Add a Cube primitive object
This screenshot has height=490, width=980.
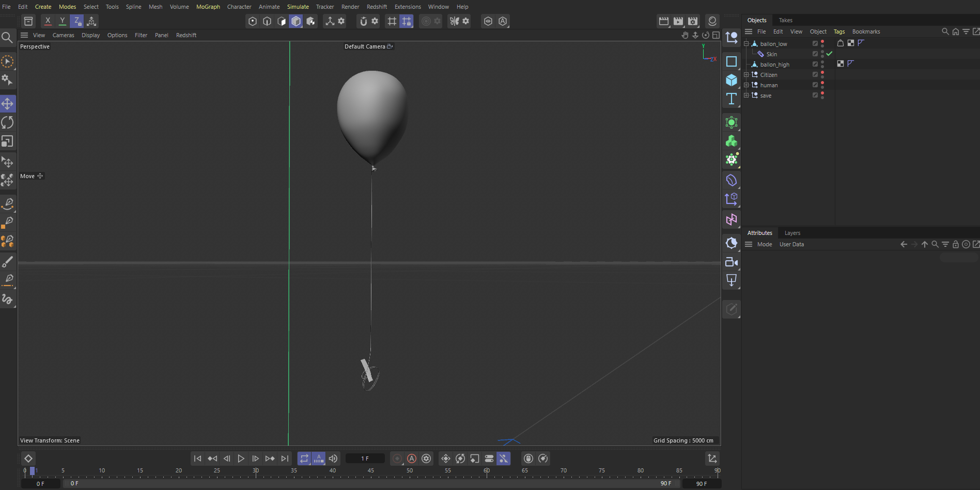coord(732,80)
